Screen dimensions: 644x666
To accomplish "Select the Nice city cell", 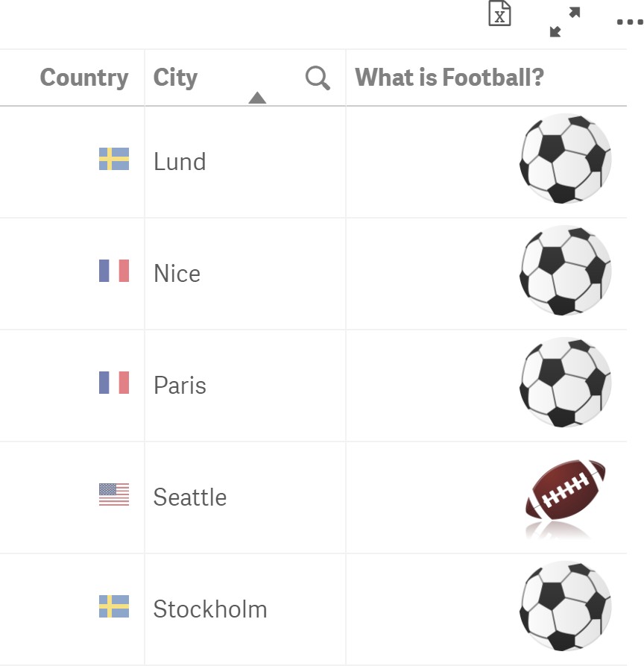I will [x=245, y=274].
